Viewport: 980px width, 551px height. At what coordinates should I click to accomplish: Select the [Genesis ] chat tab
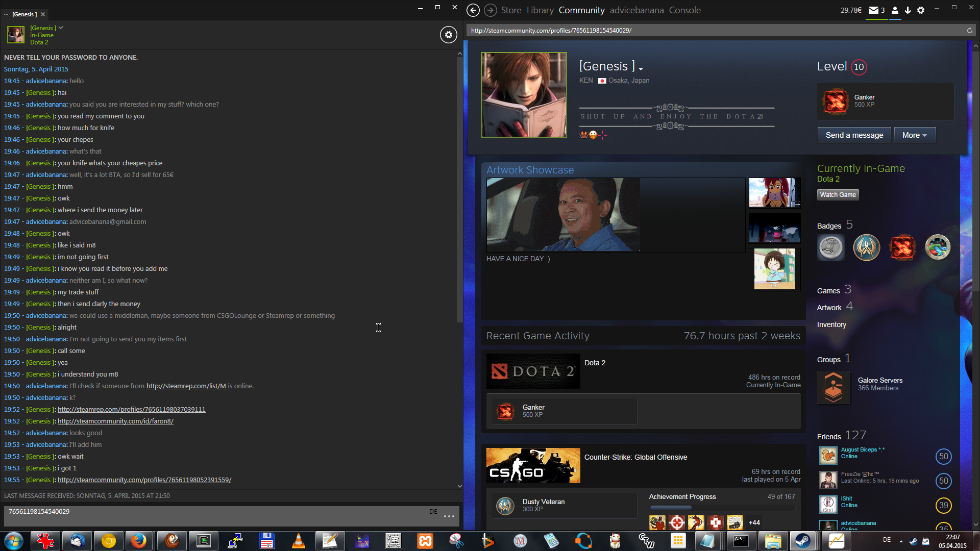(x=24, y=14)
